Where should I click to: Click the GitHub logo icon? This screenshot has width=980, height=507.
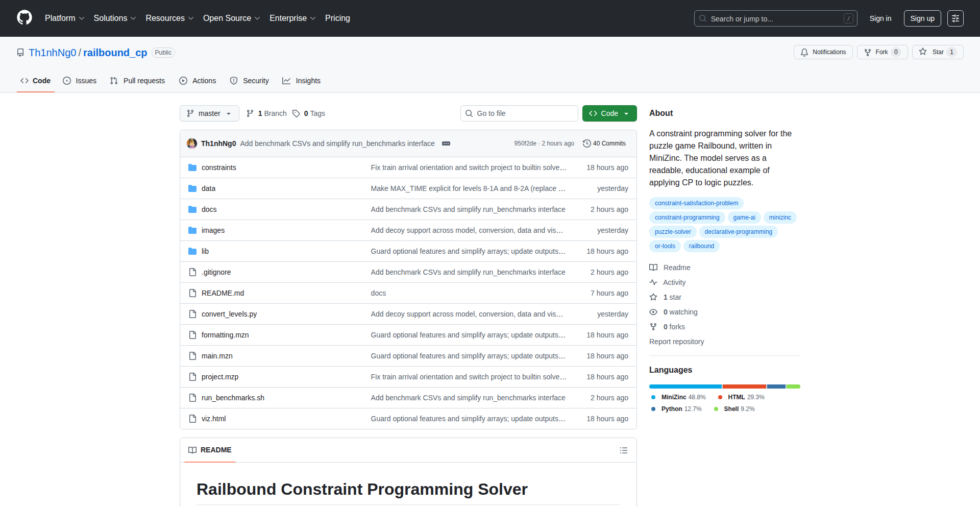pyautogui.click(x=24, y=18)
